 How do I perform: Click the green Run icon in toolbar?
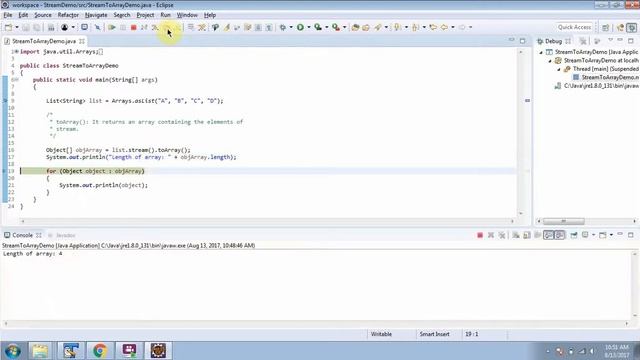pos(300,27)
